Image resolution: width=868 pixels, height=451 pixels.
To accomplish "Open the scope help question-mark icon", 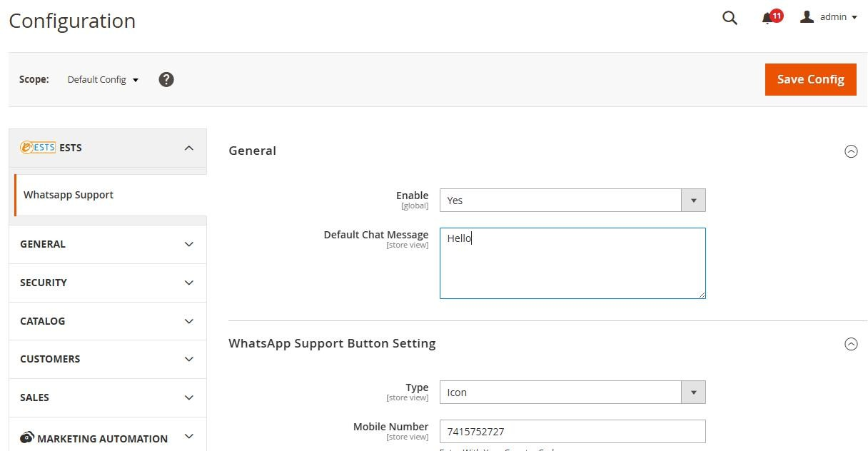I will pos(166,79).
